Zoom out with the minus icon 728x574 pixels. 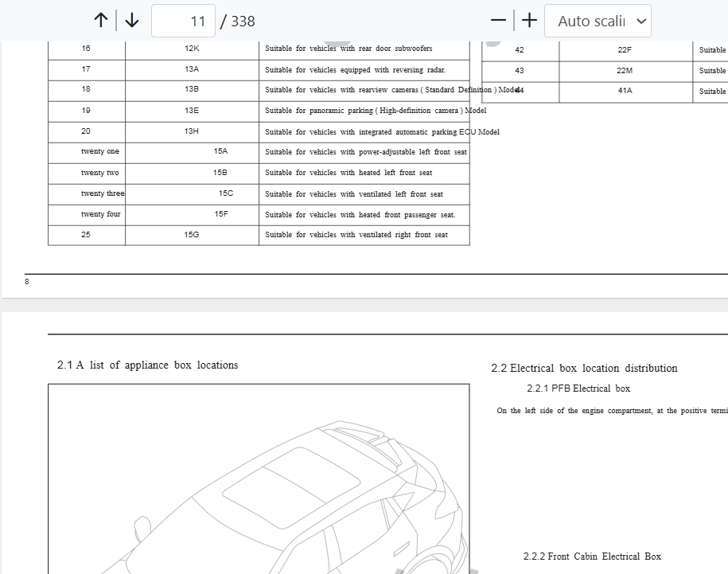click(498, 21)
